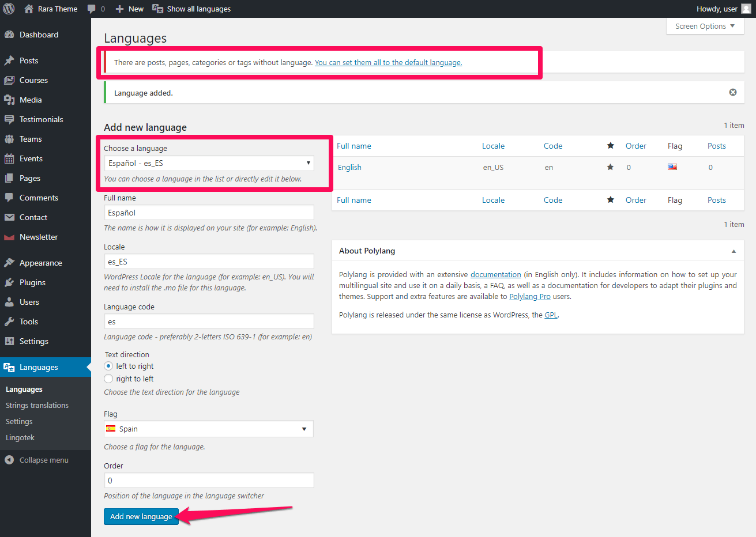Click the Appearance paintbrush icon
The height and width of the screenshot is (537, 756).
pyautogui.click(x=9, y=263)
